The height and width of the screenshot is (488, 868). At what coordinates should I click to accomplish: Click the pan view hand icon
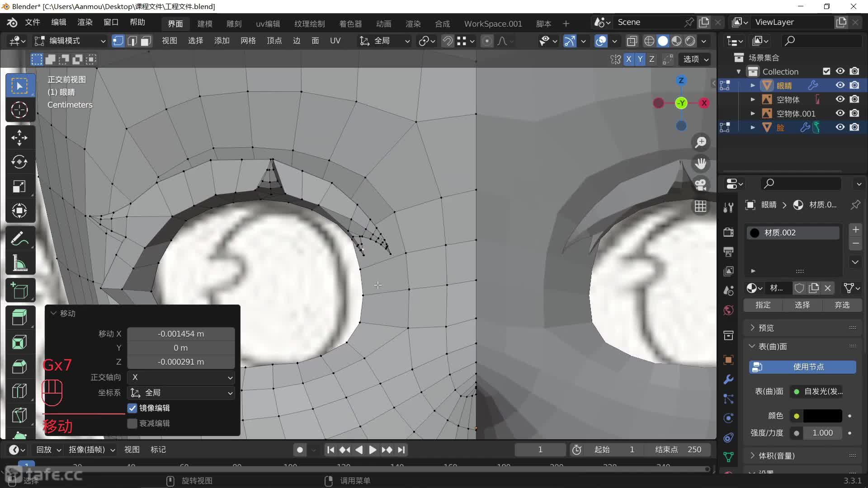tap(701, 164)
